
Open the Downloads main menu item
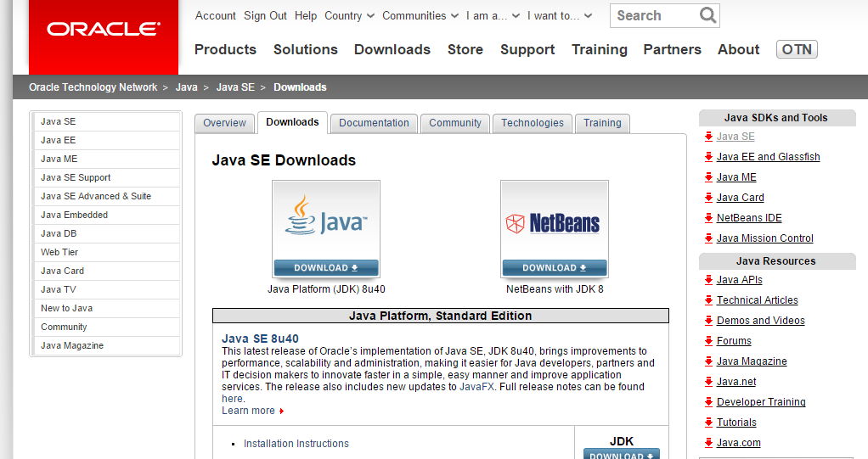pos(392,49)
